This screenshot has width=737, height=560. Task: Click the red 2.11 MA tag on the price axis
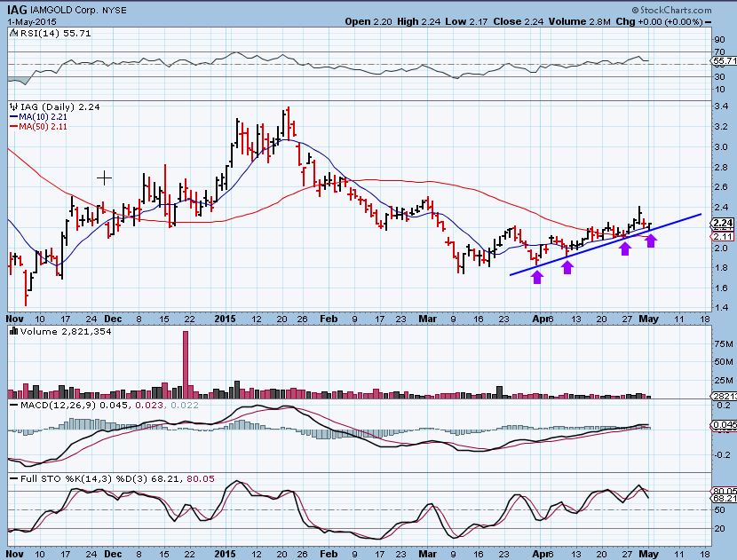click(723, 236)
